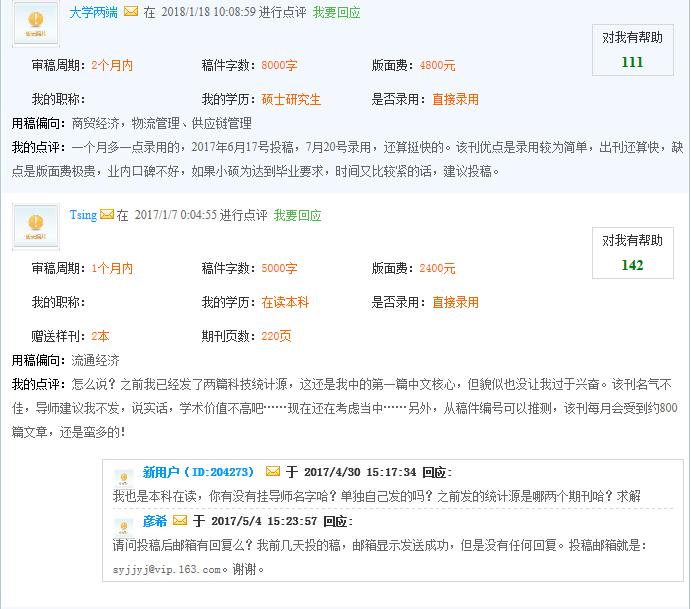Click the envelope icon next to Tsing
The height and width of the screenshot is (609, 691).
pos(107,214)
